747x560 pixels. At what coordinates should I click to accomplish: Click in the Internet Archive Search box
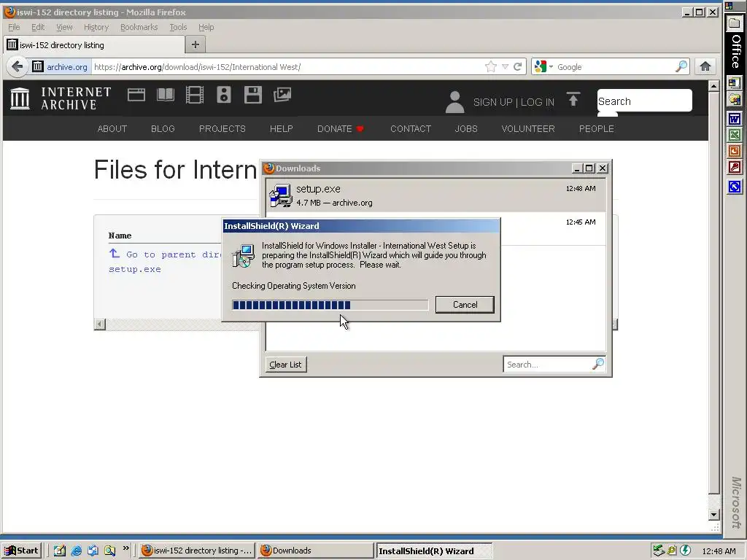click(644, 101)
